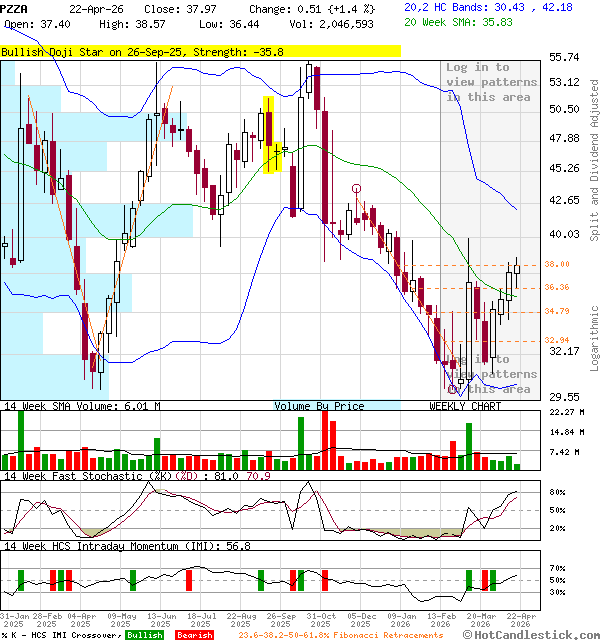Click the lower 'Log in to view patterns' text
The image size is (600, 640).
coord(491,374)
